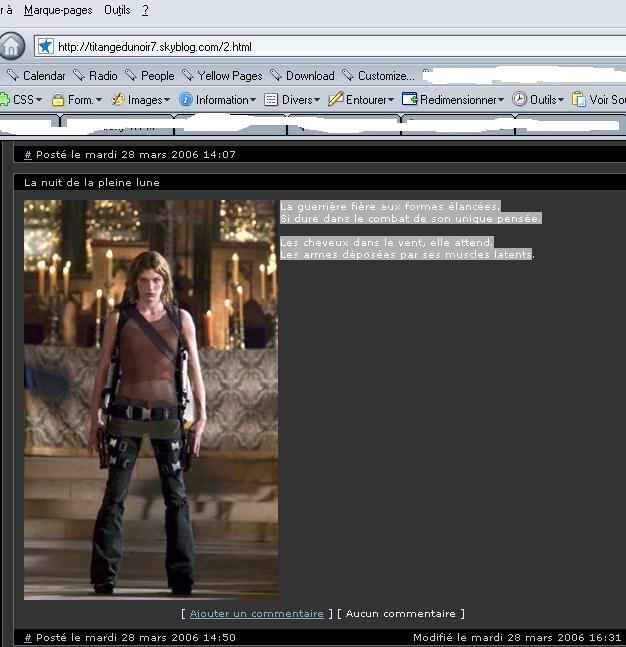Click the clock Outils icon
Image resolution: width=626 pixels, height=647 pixels.
520,99
